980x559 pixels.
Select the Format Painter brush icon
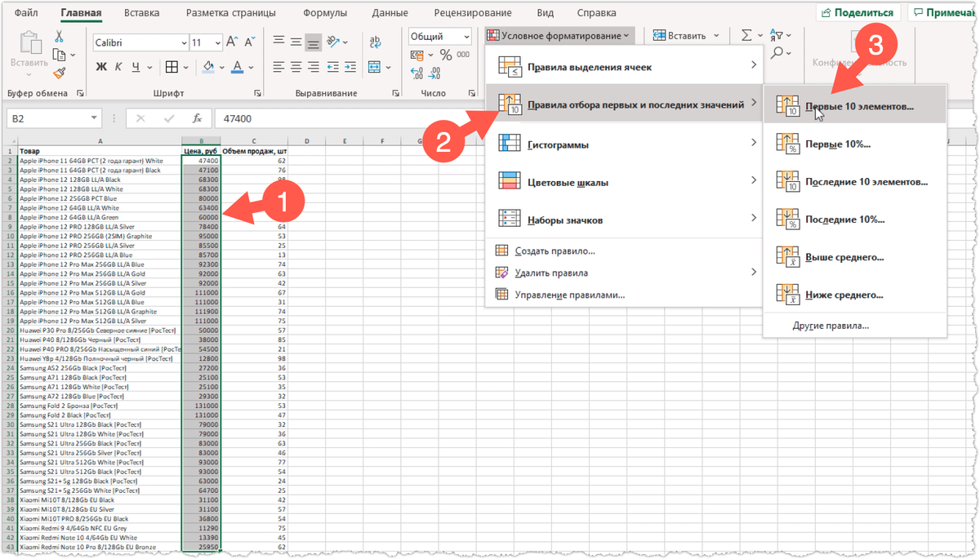pyautogui.click(x=59, y=73)
